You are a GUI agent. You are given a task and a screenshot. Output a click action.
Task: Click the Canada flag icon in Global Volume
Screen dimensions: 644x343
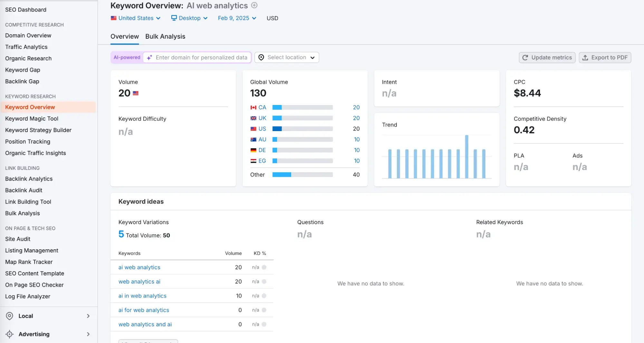point(253,108)
